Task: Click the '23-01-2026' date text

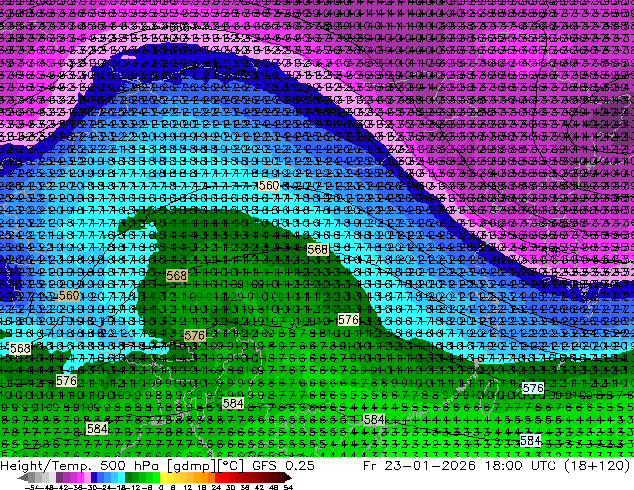Action: tap(430, 466)
